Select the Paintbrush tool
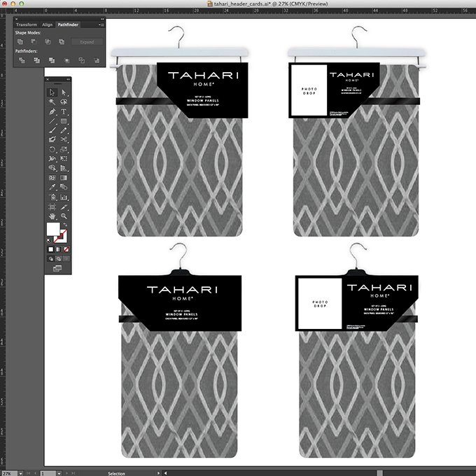This screenshot has width=476, height=476. click(x=52, y=130)
